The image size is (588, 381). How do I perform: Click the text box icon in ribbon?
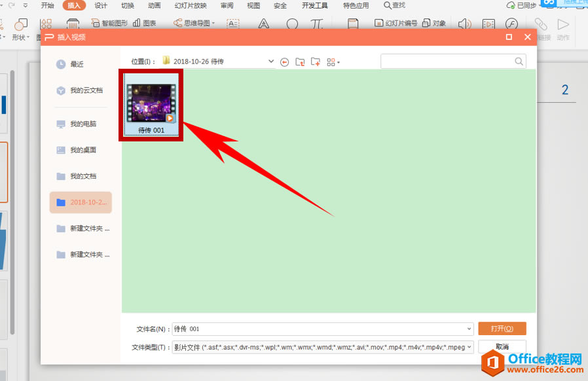coord(233,24)
